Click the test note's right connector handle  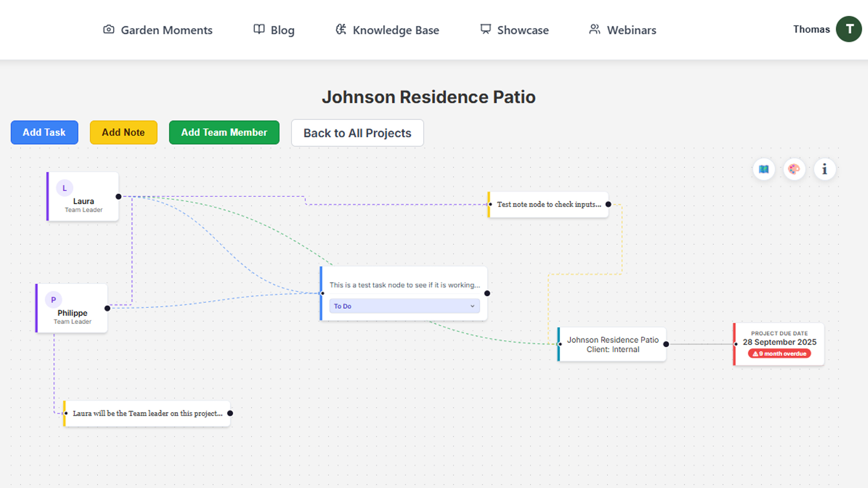[x=609, y=204]
